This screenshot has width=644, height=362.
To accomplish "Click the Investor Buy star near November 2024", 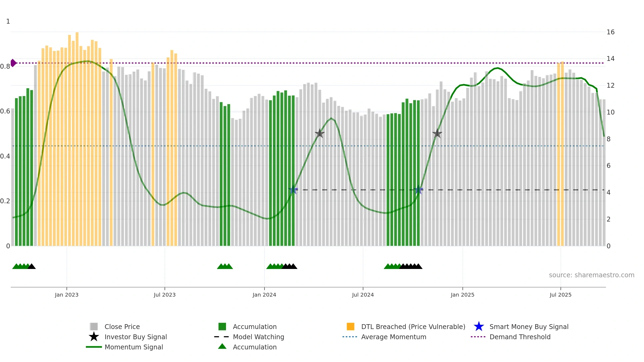I will click(x=437, y=133).
